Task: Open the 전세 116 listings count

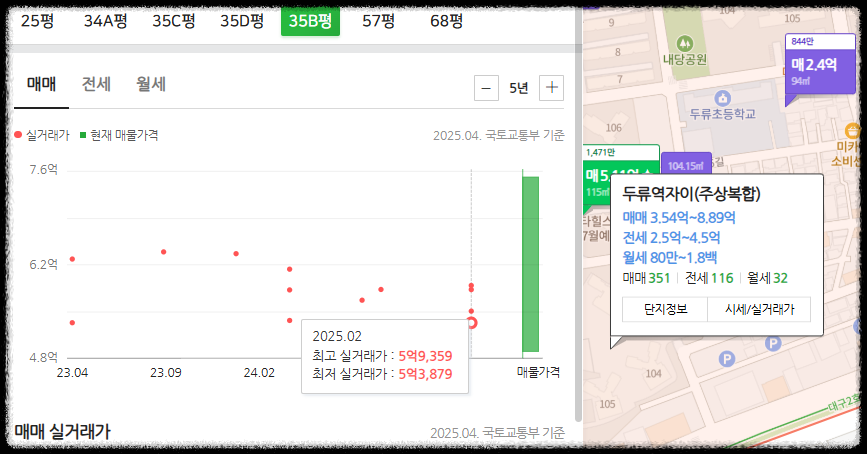Action: [x=709, y=278]
